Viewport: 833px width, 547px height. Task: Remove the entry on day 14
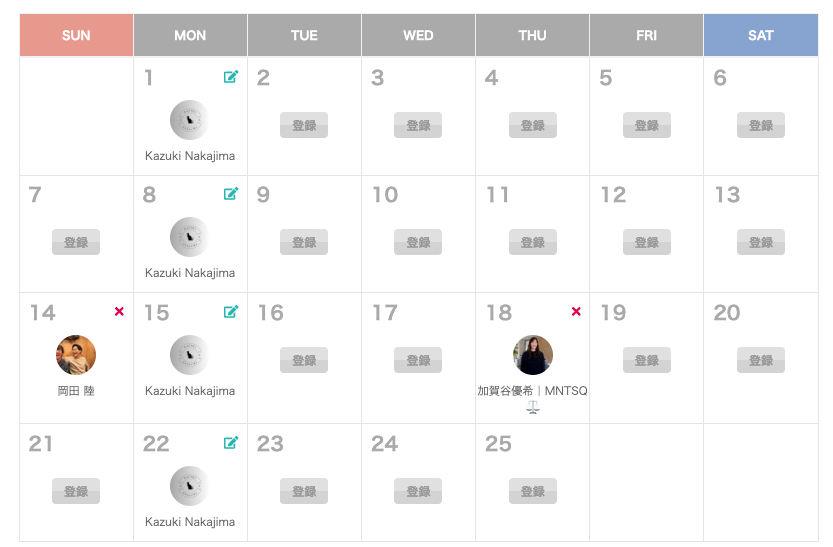[119, 312]
